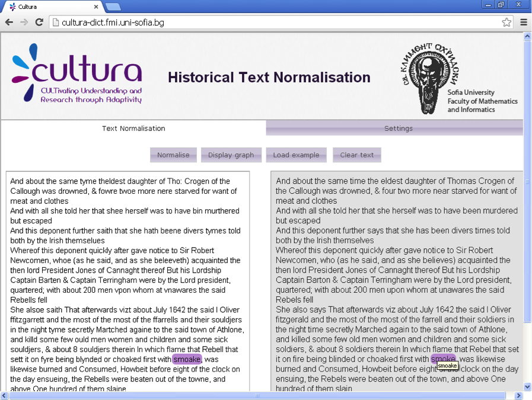532x400 pixels.
Task: Click highlighted 'smoke' in normalised output
Action: [x=442, y=359]
